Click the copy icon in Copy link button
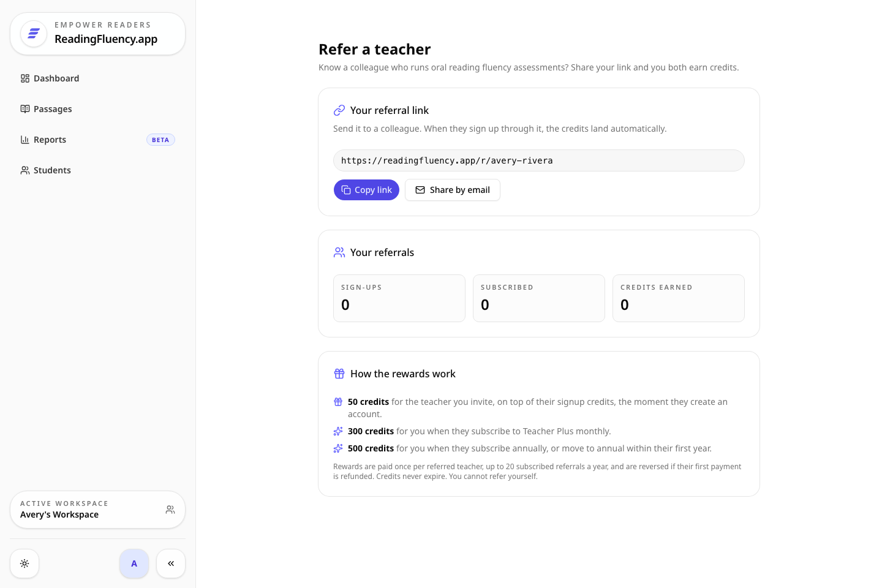The width and height of the screenshot is (882, 588). coord(346,190)
